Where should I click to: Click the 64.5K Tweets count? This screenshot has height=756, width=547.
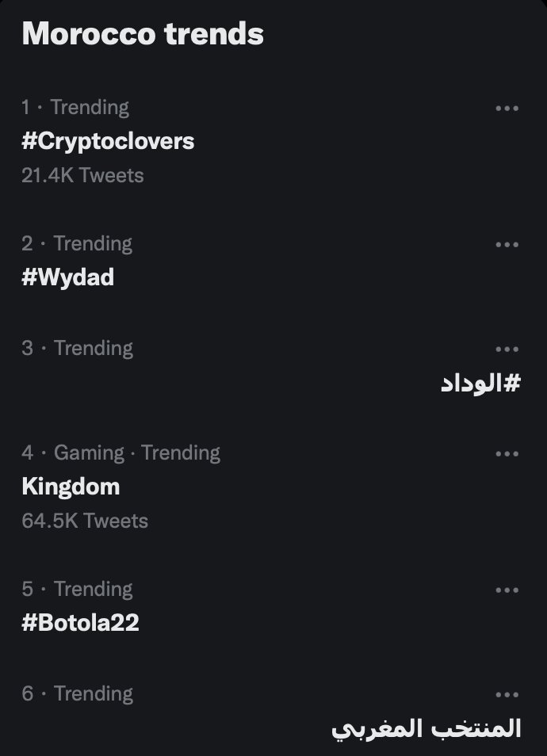85,521
